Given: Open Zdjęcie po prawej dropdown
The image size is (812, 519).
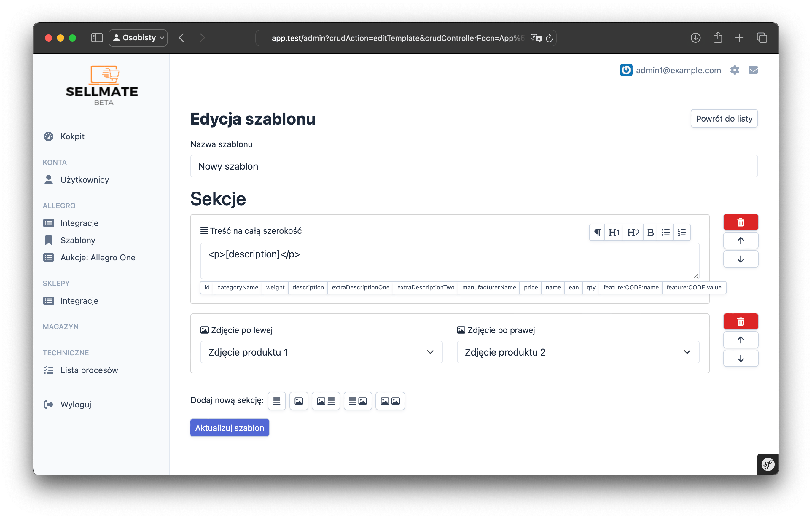Looking at the screenshot, I should (578, 352).
